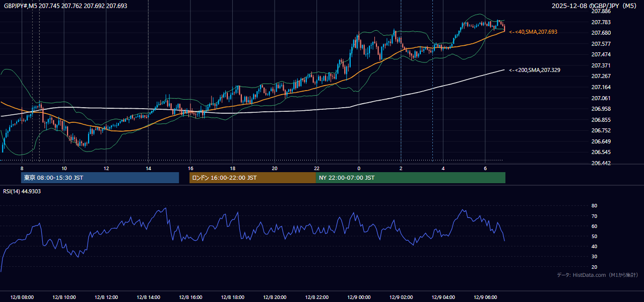Click date label 12/8 20:00
This screenshot has height=302, width=644.
275,297
